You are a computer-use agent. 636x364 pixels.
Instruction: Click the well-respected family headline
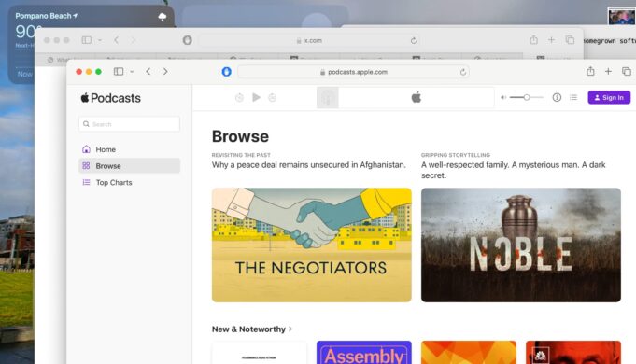[x=513, y=170]
